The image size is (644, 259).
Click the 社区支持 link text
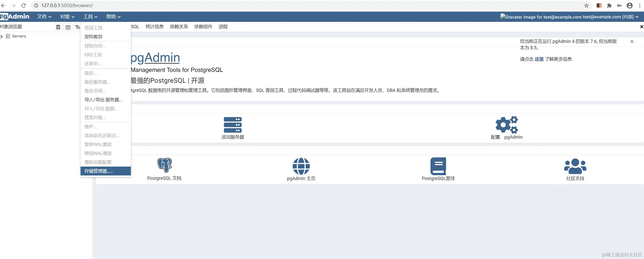575,179
